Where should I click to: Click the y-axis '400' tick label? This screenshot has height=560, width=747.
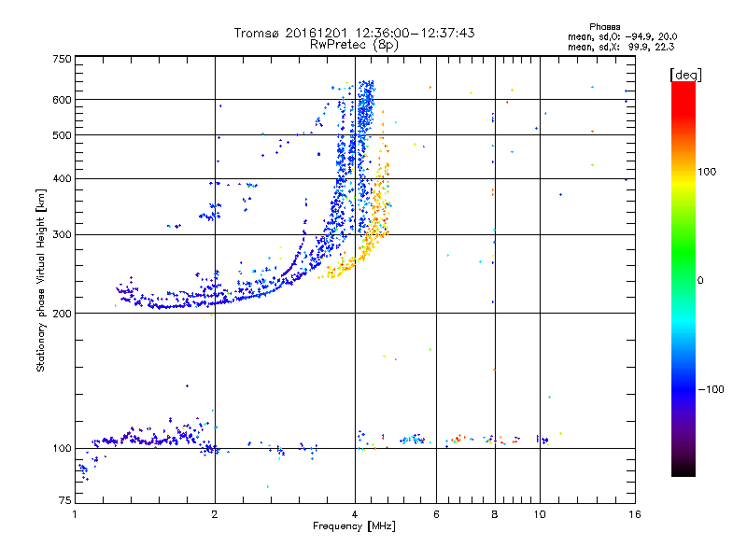click(x=62, y=178)
